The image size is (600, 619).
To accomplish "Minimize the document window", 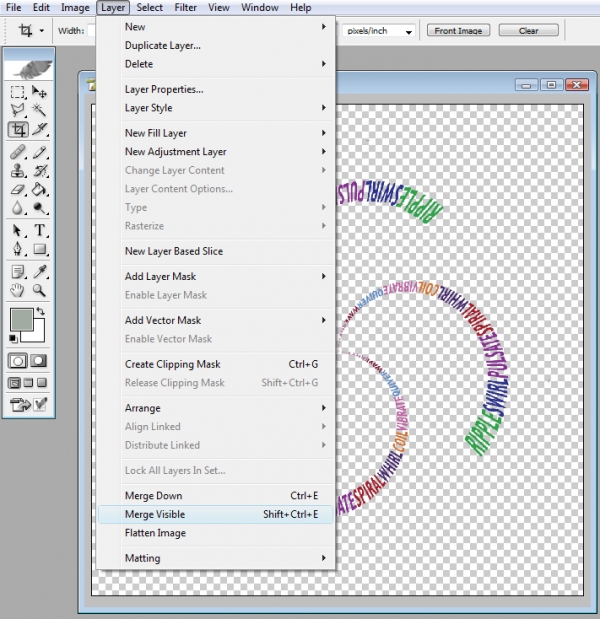I will (526, 84).
